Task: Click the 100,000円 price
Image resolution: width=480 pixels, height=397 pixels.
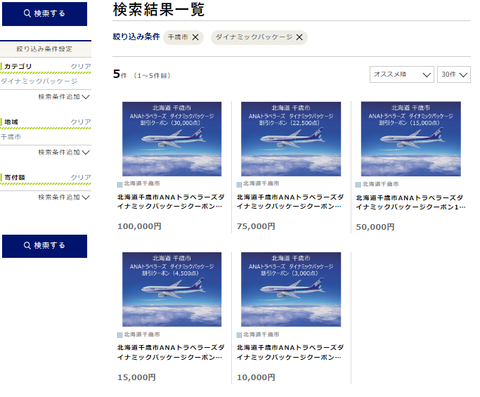Action: pyautogui.click(x=139, y=226)
